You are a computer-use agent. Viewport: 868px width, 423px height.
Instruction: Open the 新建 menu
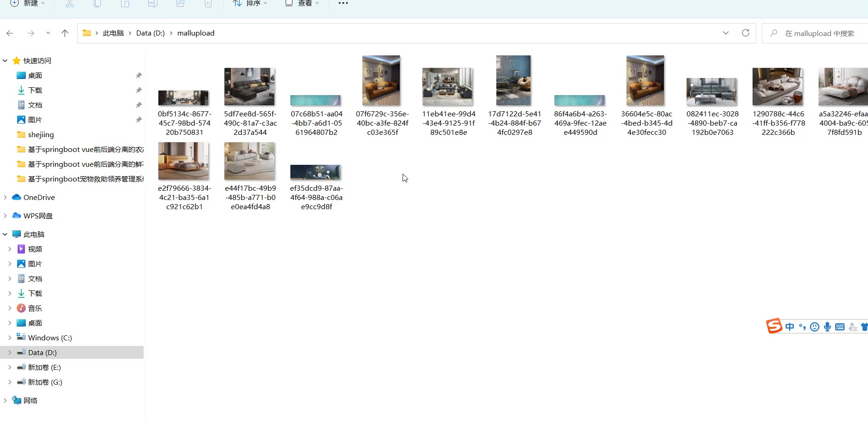point(28,4)
